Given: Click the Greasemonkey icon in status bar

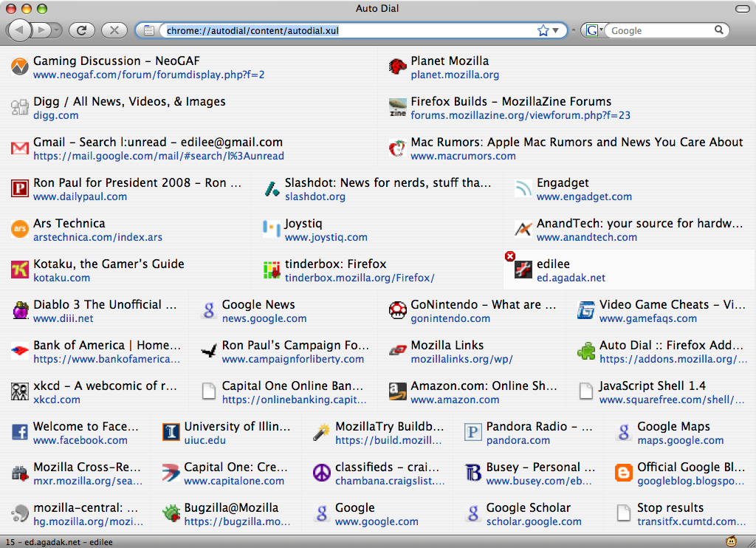Looking at the screenshot, I should pos(732,542).
